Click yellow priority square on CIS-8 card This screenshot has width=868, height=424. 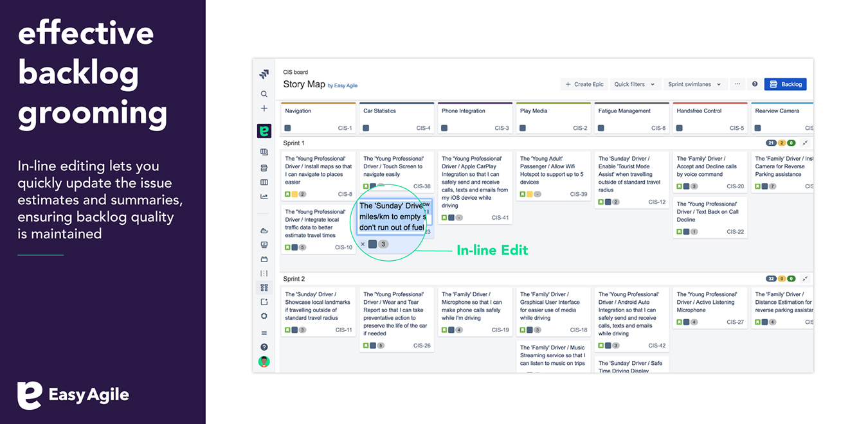294,194
